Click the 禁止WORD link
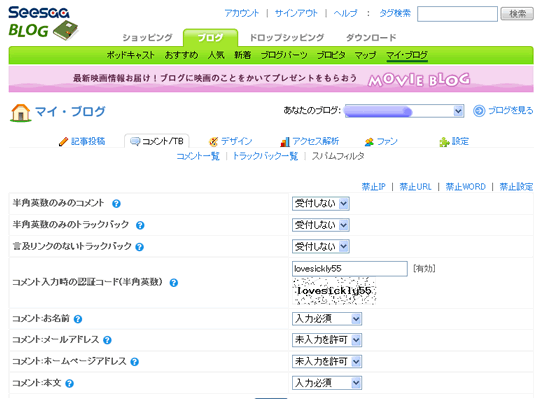 pyautogui.click(x=466, y=187)
